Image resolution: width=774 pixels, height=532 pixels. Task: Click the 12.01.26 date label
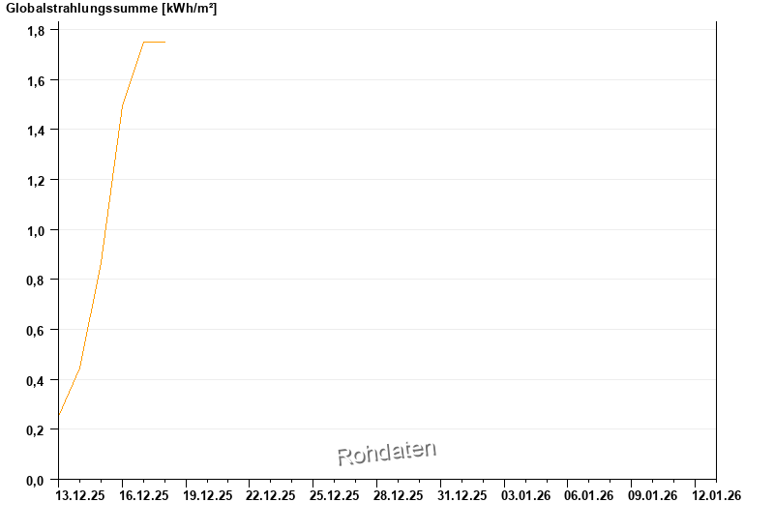(717, 495)
